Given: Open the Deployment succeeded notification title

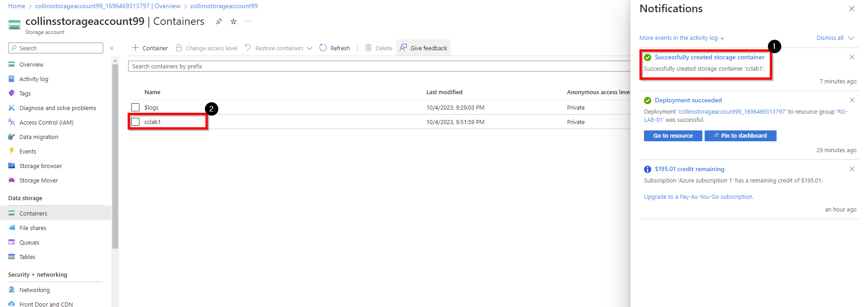Looking at the screenshot, I should [688, 100].
